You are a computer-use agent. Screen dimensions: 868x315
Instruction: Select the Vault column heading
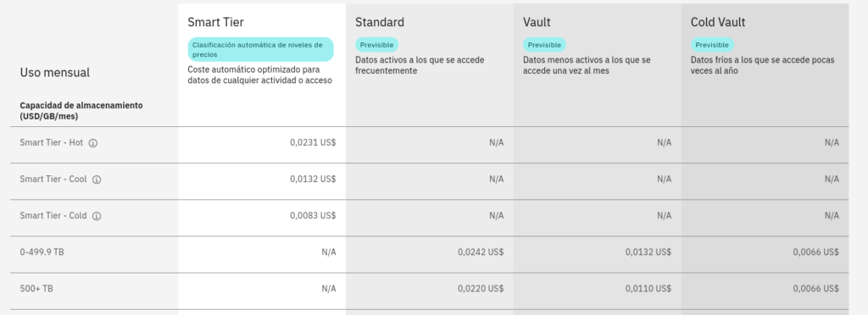coord(537,22)
